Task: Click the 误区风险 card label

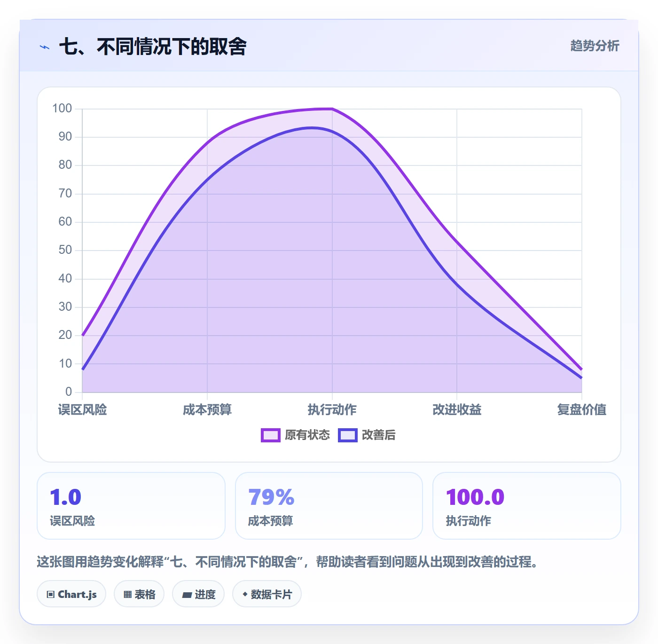Action: click(72, 521)
